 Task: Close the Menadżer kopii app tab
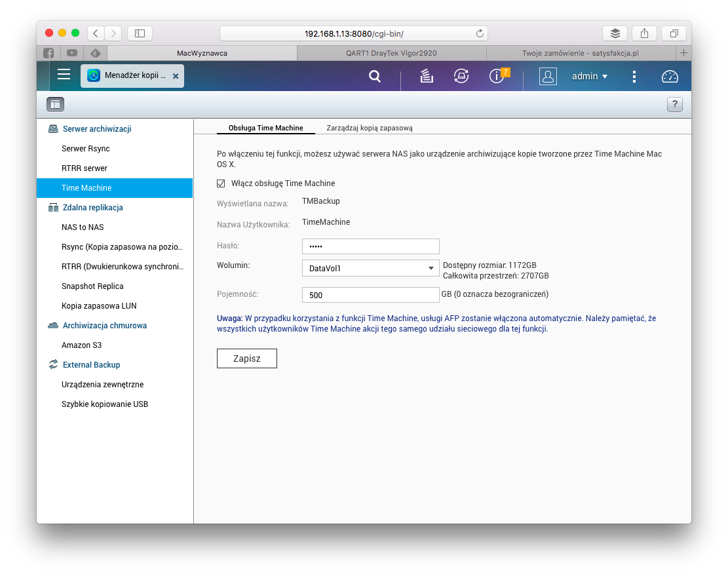[176, 76]
